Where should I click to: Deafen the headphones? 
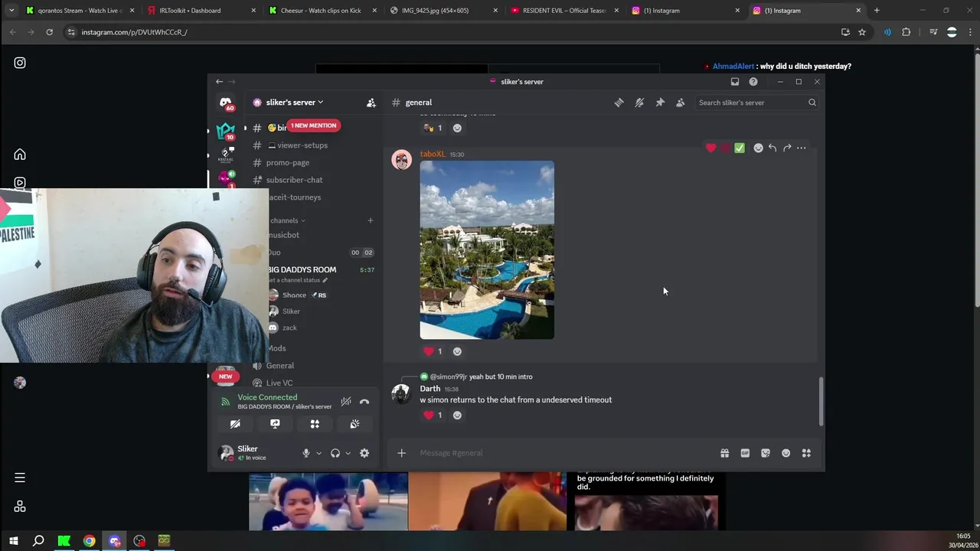(335, 453)
